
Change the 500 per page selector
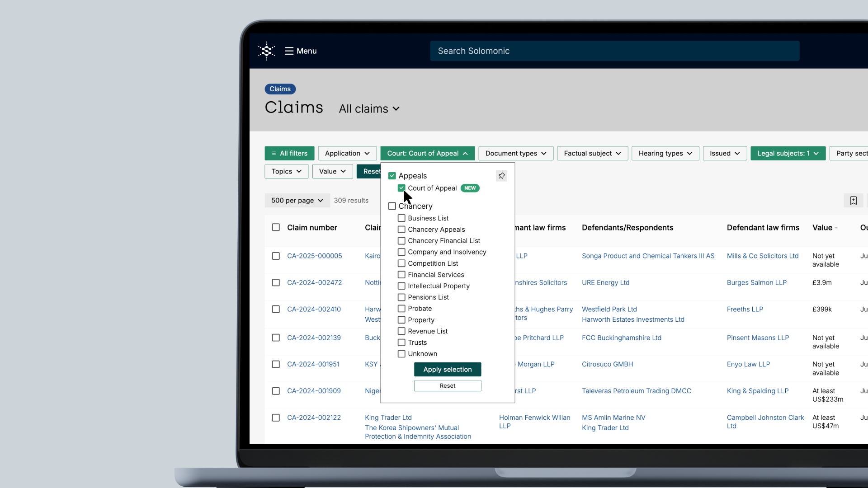[x=297, y=201]
